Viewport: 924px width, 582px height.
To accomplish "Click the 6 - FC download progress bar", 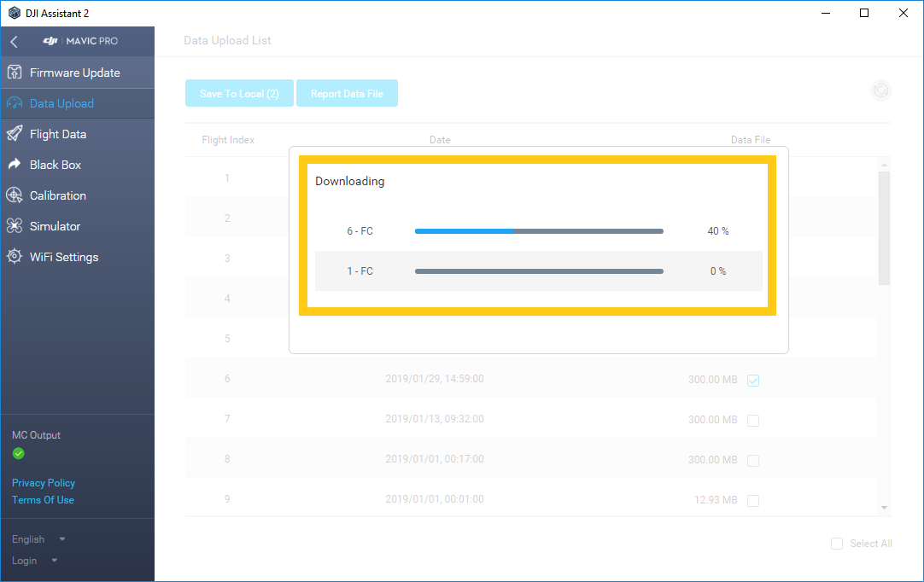I will tap(539, 231).
